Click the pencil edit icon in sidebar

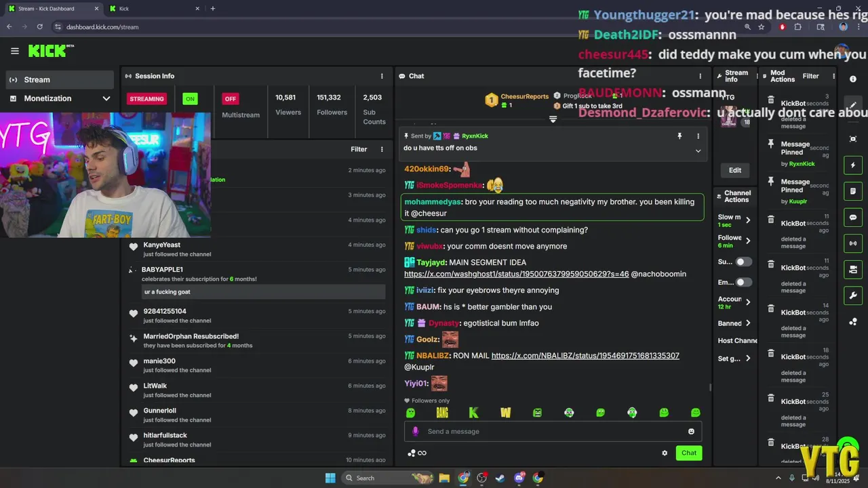click(x=853, y=106)
